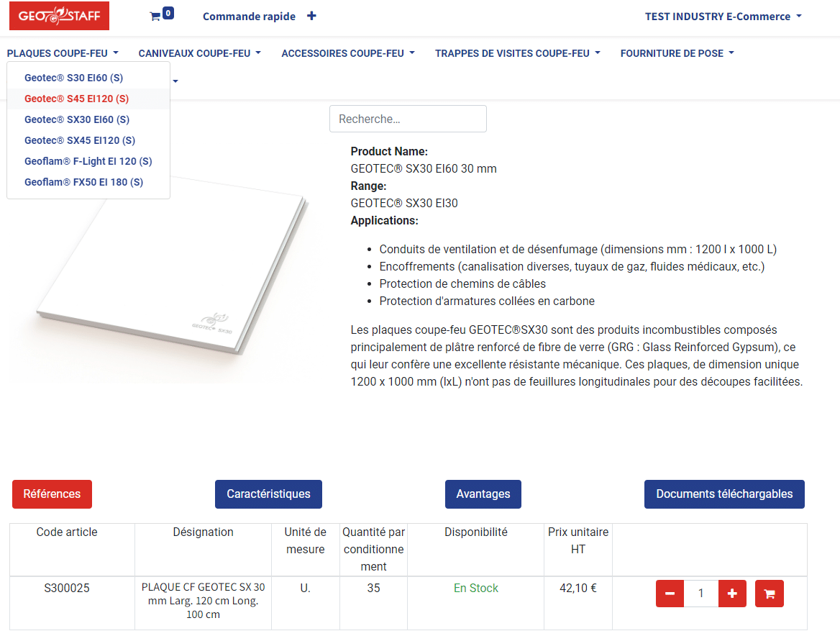Select Geotec S45 EI120 from the menu
Screen dimensions: 840x636
(75, 99)
